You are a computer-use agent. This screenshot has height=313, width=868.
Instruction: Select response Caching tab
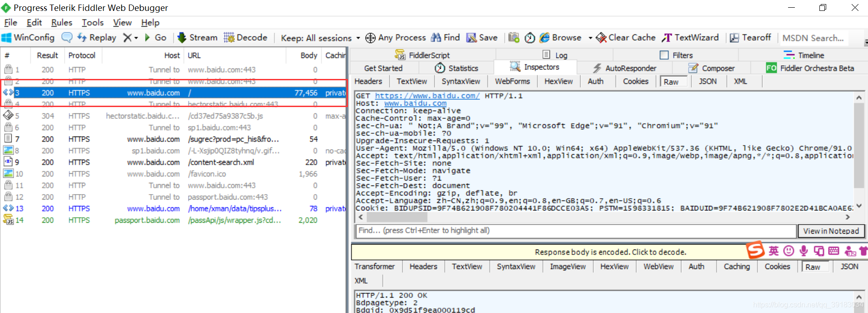click(737, 266)
